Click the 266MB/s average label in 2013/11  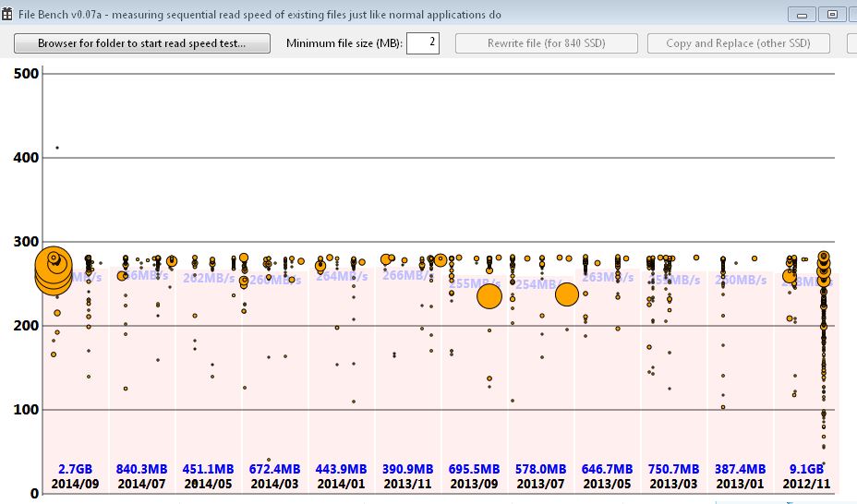tap(406, 275)
